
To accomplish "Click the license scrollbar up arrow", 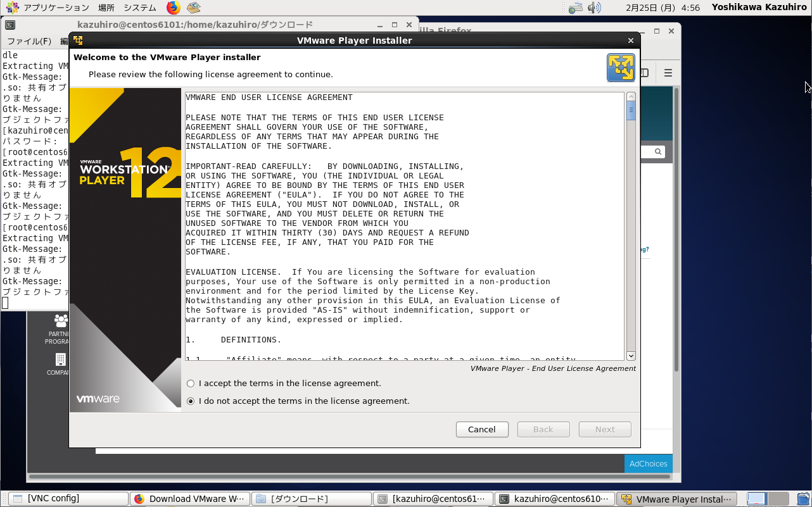I will click(631, 97).
